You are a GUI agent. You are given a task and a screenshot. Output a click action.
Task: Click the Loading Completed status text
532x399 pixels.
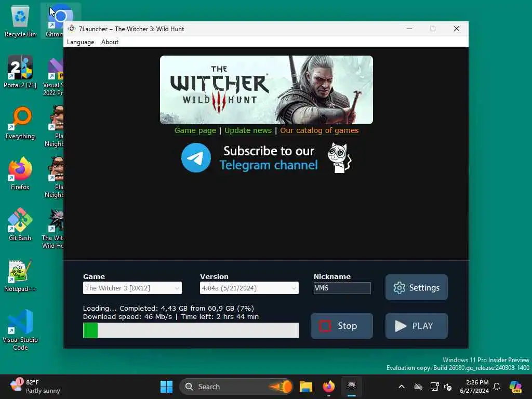pyautogui.click(x=169, y=309)
